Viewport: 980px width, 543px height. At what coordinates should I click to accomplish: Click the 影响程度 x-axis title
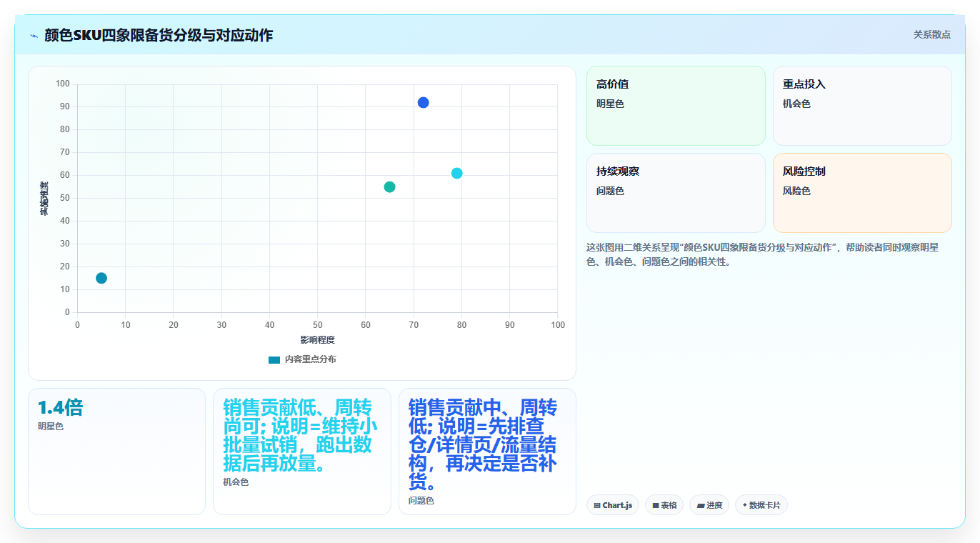[317, 339]
